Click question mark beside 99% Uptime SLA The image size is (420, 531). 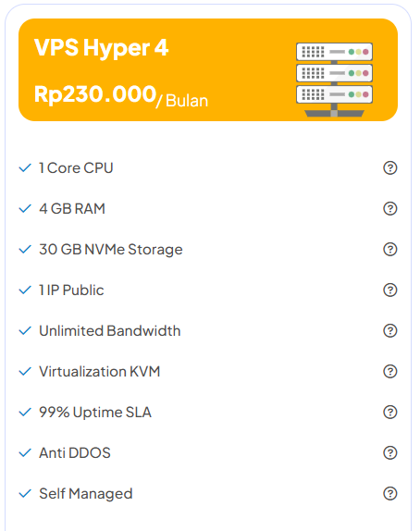(x=389, y=413)
